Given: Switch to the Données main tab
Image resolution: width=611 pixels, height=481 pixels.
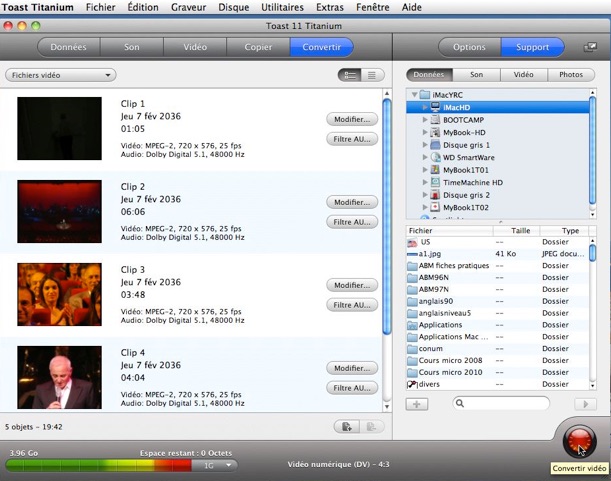Looking at the screenshot, I should 69,47.
